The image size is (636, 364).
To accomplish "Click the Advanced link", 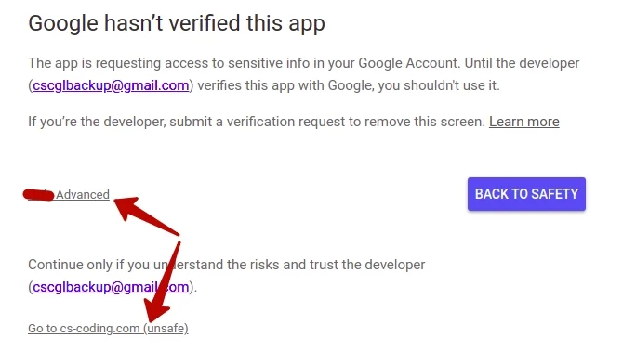I will point(83,195).
